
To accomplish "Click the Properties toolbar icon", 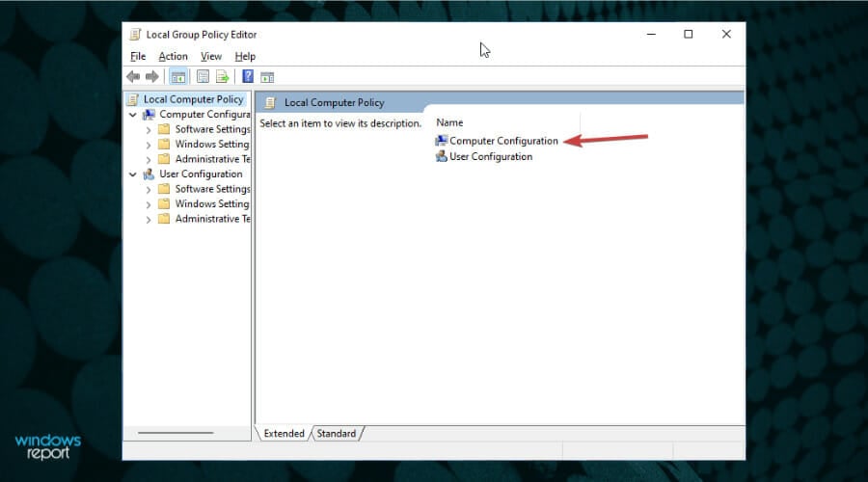I will click(x=203, y=77).
